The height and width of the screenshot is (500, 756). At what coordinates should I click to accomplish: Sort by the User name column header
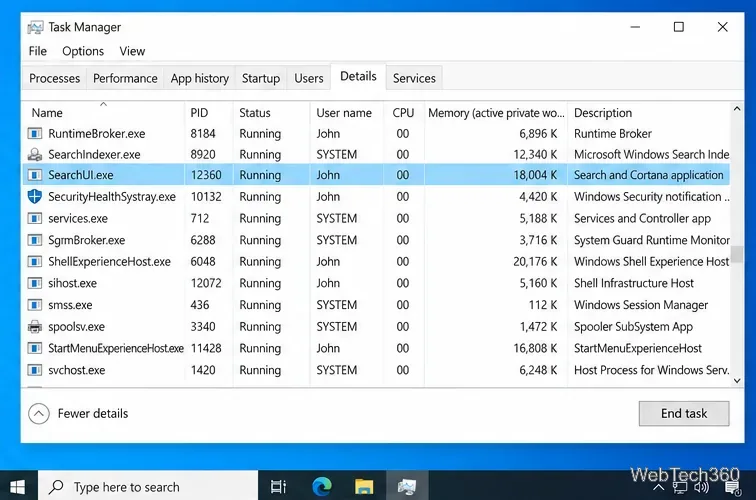point(347,112)
